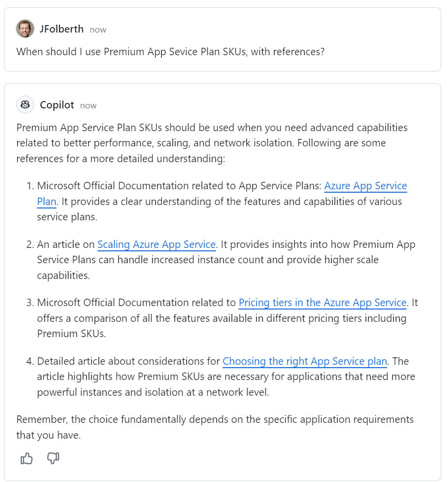Viewport: 448px width, 482px height.
Task: Click the Copilot avatar icon
Action: 25,105
